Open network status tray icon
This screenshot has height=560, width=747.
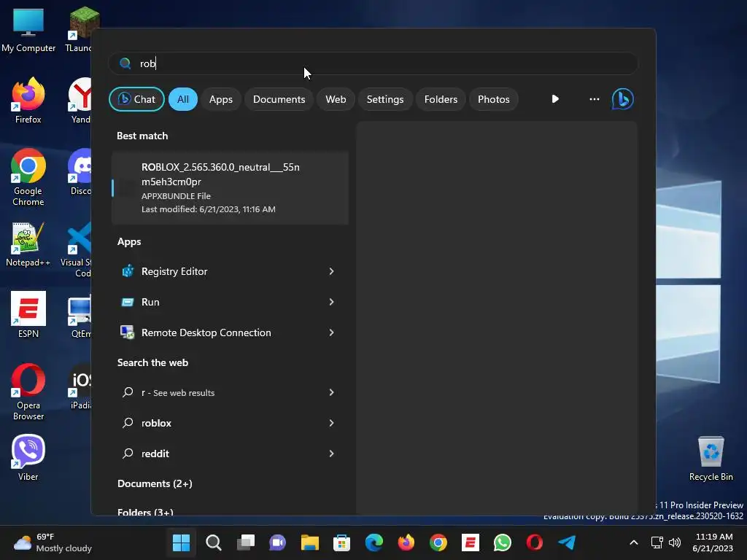pyautogui.click(x=657, y=542)
